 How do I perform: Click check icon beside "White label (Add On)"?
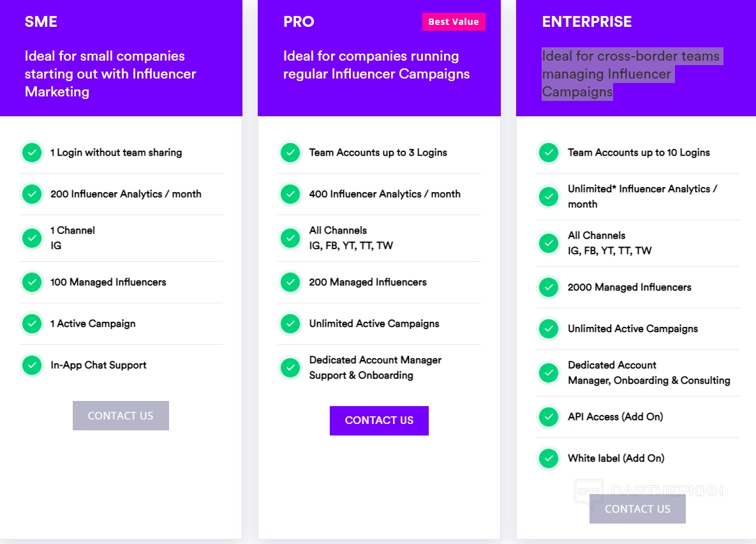[x=549, y=458]
